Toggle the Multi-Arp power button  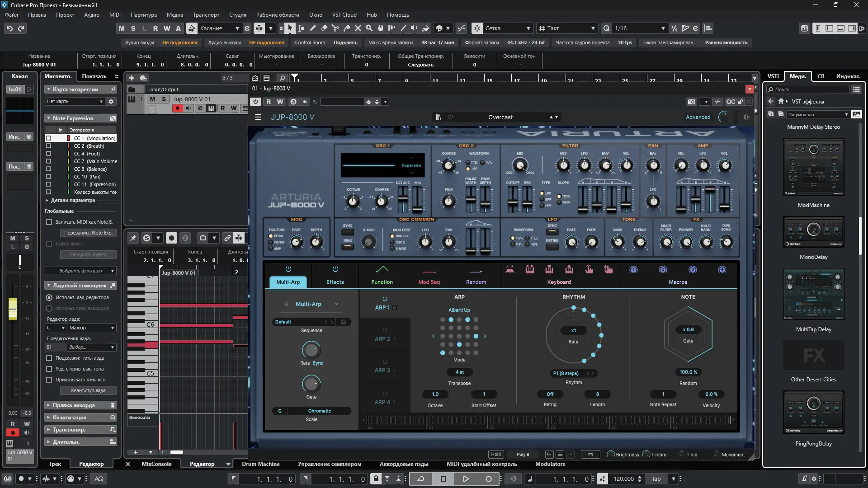[x=288, y=269]
